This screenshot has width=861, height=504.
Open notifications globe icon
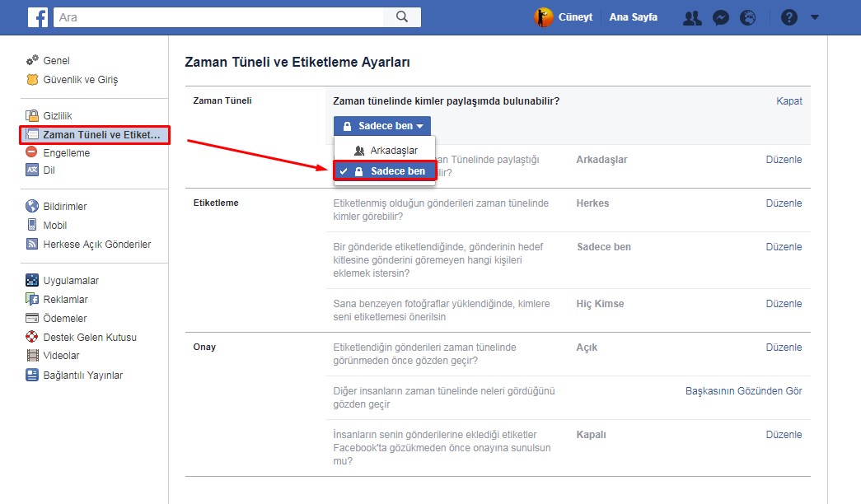point(748,17)
